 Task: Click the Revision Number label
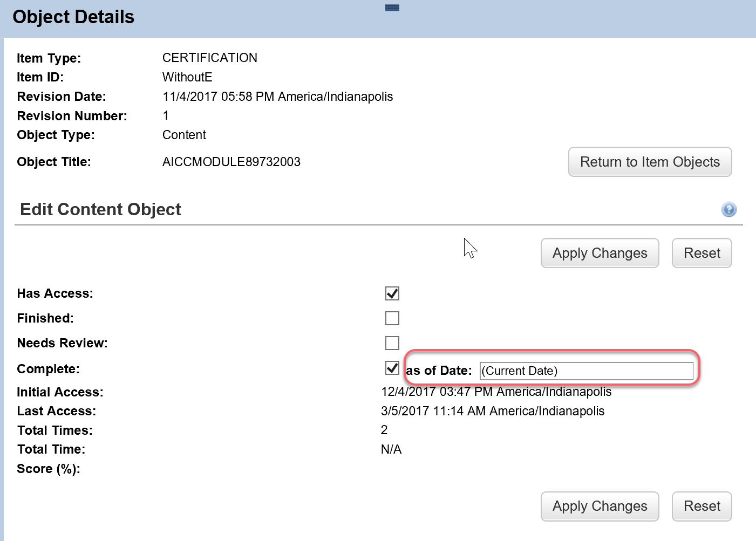pyautogui.click(x=72, y=116)
